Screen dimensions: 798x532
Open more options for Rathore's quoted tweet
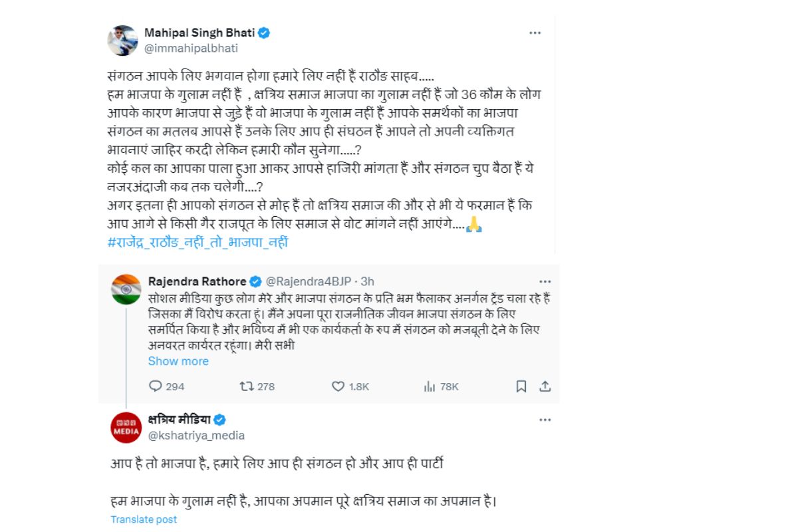pyautogui.click(x=546, y=281)
